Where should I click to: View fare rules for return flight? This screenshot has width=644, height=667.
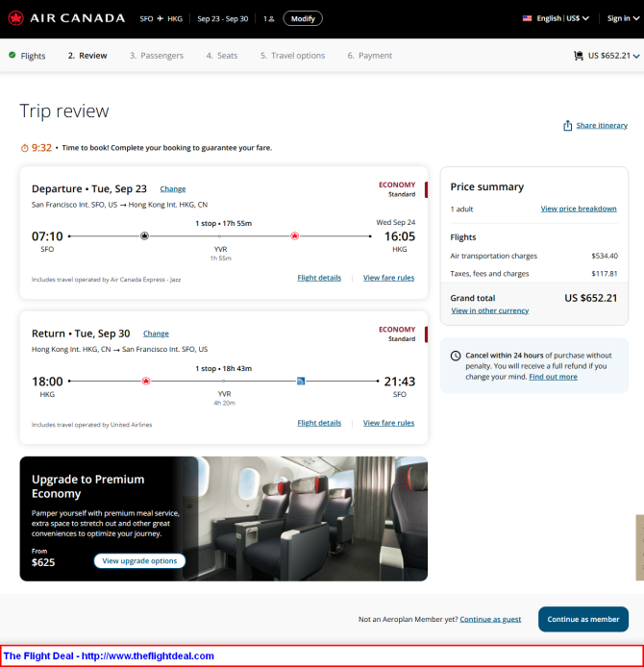point(388,423)
